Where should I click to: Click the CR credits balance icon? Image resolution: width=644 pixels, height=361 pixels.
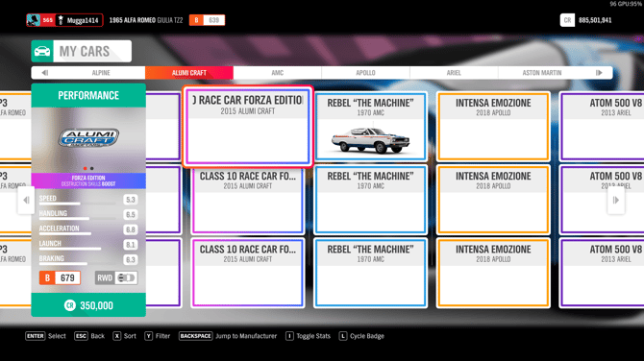pyautogui.click(x=567, y=20)
